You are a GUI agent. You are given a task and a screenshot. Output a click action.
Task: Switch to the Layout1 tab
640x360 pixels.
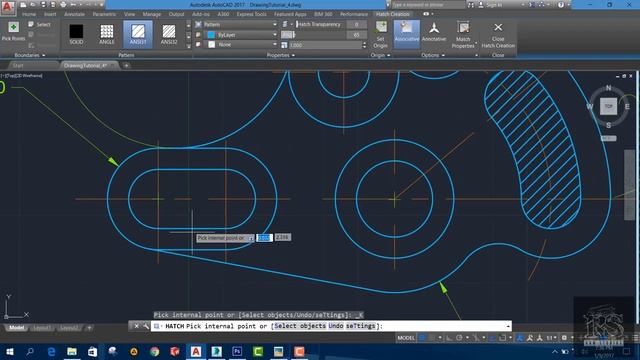pyautogui.click(x=42, y=328)
